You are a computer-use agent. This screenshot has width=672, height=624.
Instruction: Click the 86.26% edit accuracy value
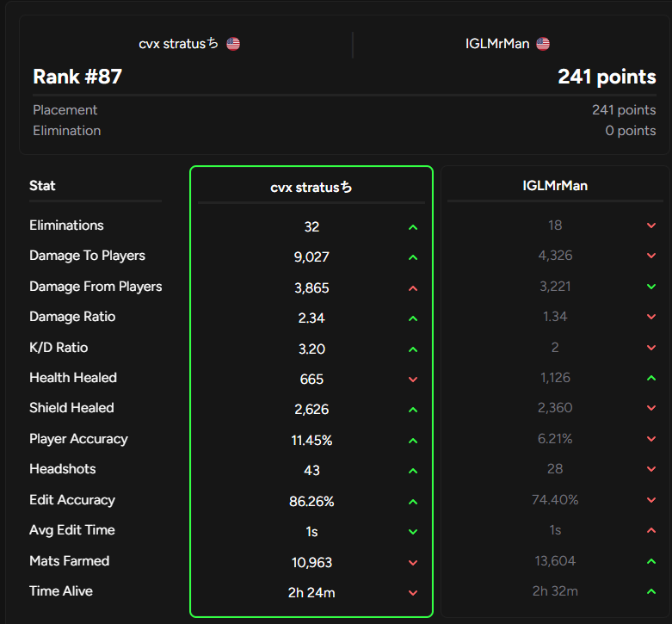tap(311, 502)
